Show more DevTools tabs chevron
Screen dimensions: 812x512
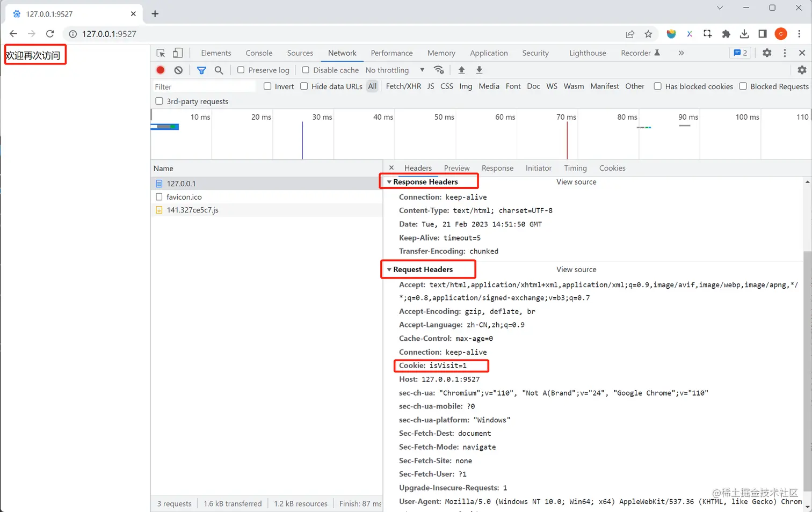(681, 53)
